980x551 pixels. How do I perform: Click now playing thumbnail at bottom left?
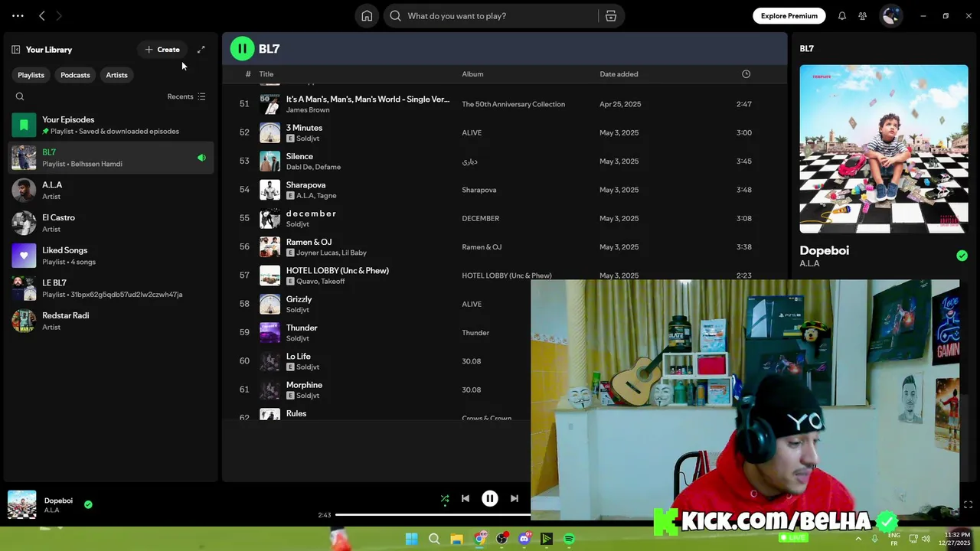click(x=21, y=504)
